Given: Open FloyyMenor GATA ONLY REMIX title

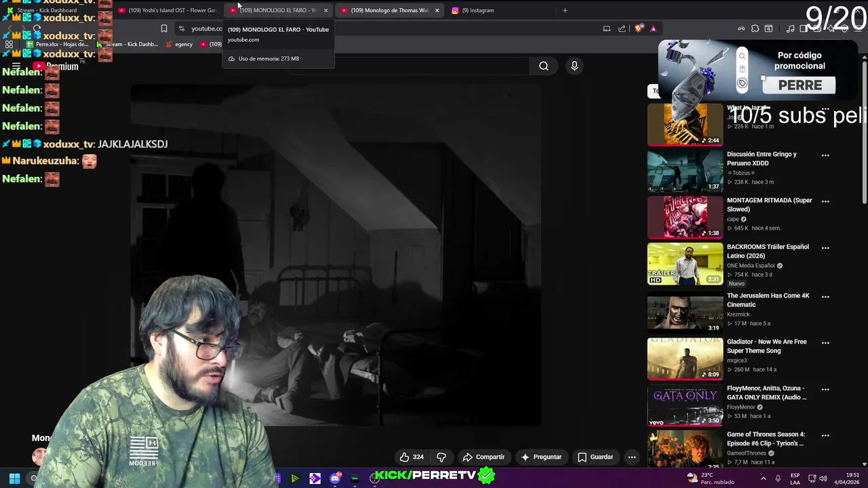Looking at the screenshot, I should [766, 392].
